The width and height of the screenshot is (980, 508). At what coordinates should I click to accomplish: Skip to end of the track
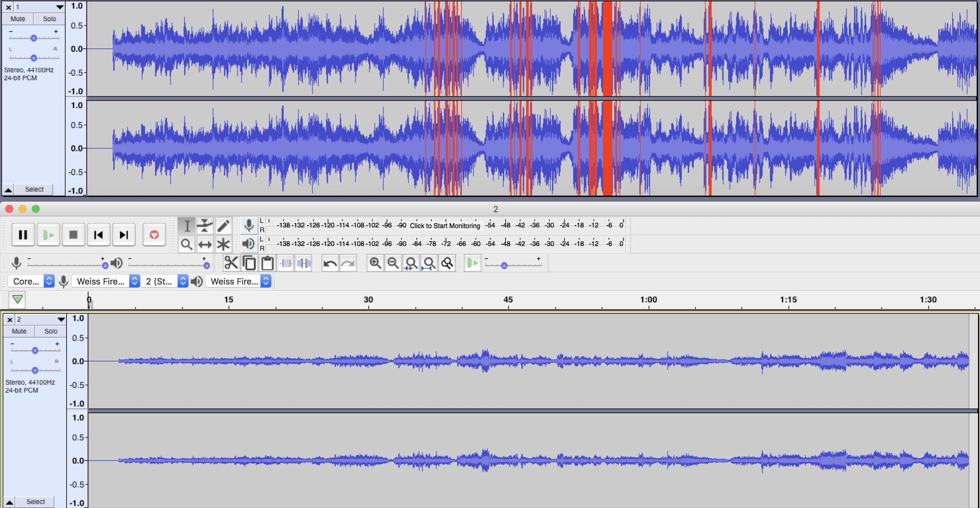(124, 234)
